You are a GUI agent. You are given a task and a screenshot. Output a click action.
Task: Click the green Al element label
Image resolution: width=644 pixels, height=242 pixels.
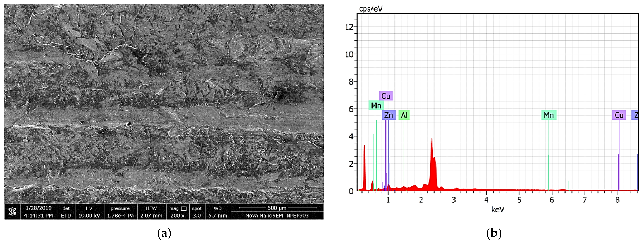[404, 115]
